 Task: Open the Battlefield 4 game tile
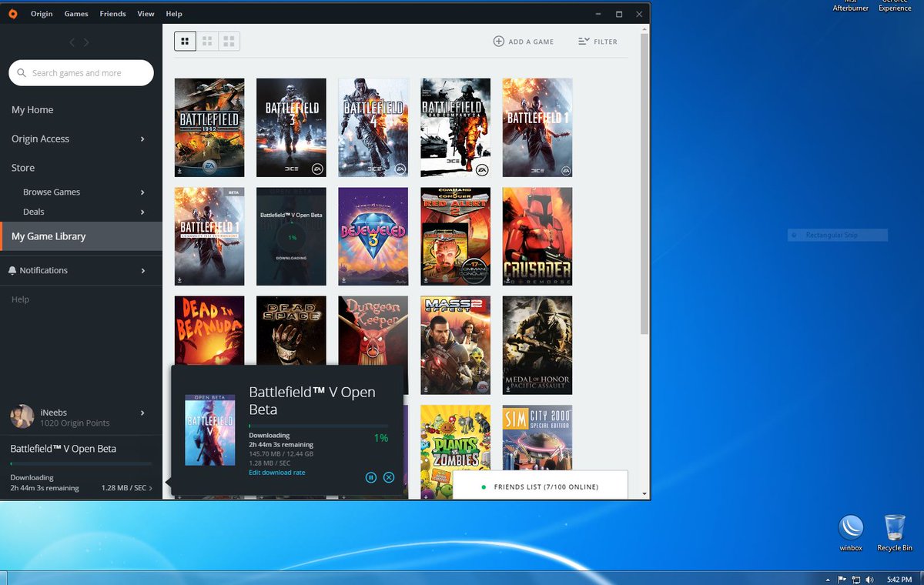(373, 128)
